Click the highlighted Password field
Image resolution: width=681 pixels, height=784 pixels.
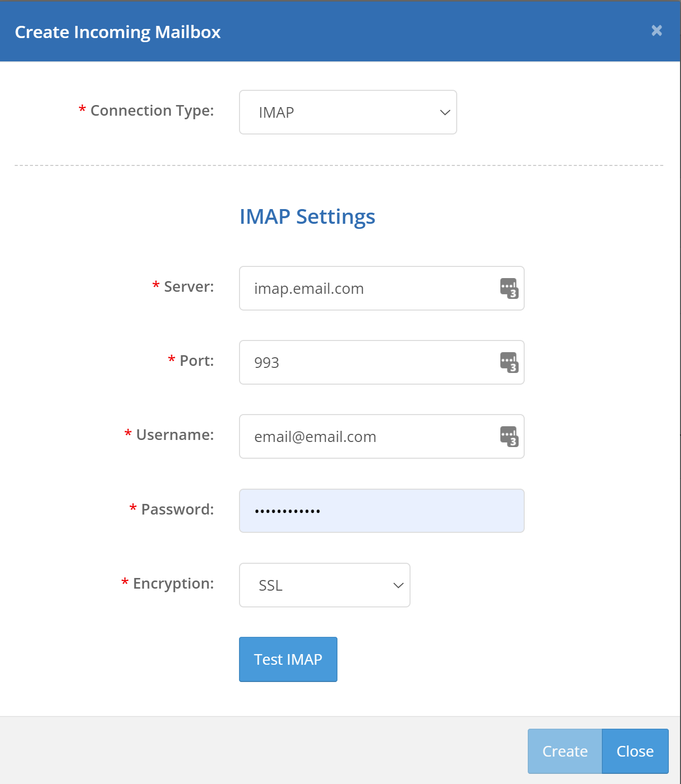click(382, 510)
